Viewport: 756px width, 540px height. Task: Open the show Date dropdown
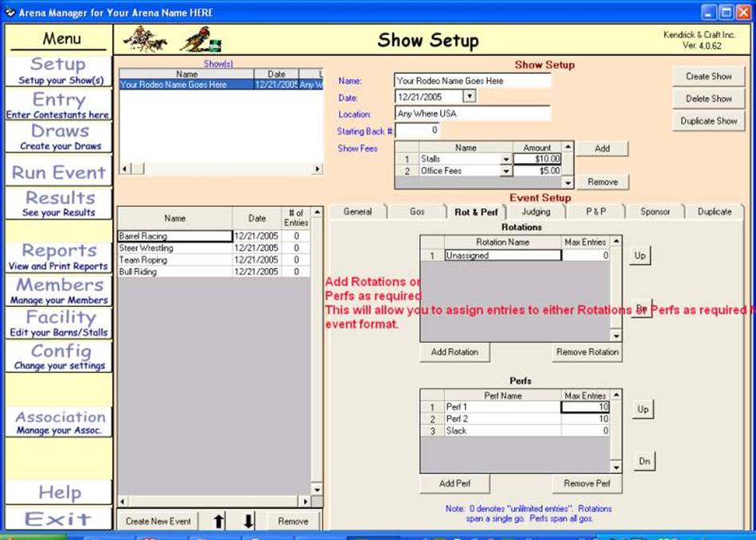pyautogui.click(x=469, y=96)
